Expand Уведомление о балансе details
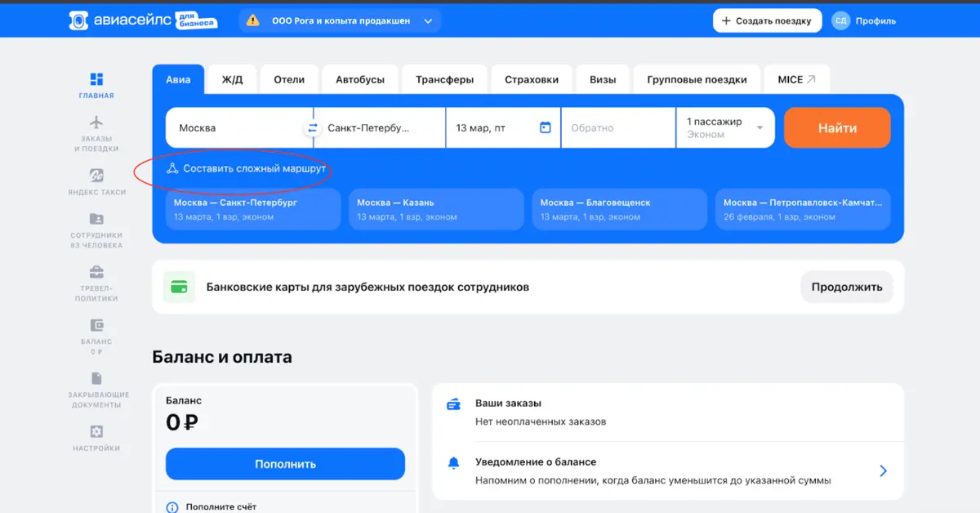 [x=882, y=471]
